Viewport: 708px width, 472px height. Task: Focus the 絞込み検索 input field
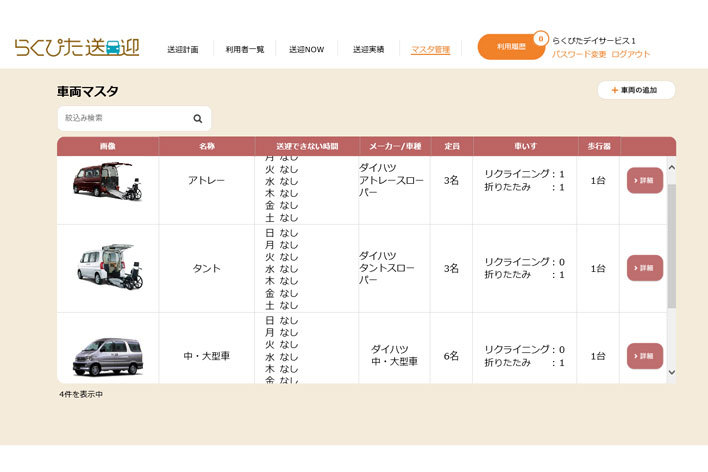[135, 118]
